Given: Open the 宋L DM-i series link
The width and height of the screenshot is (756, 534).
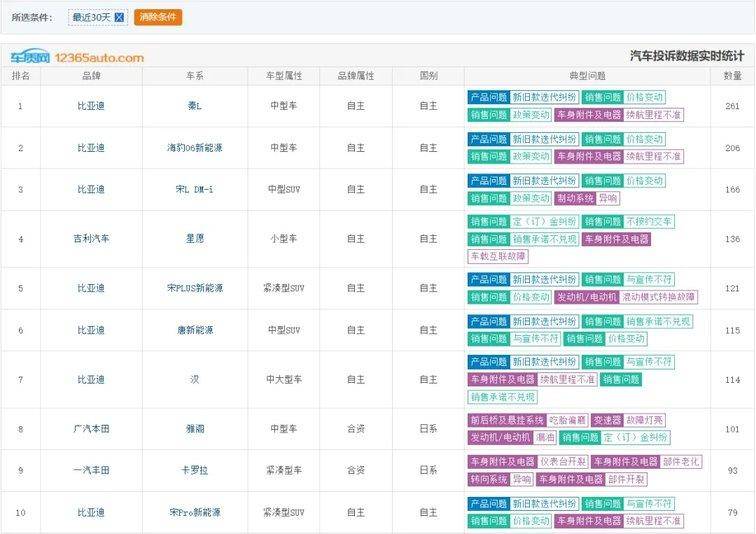Looking at the screenshot, I should tap(195, 189).
